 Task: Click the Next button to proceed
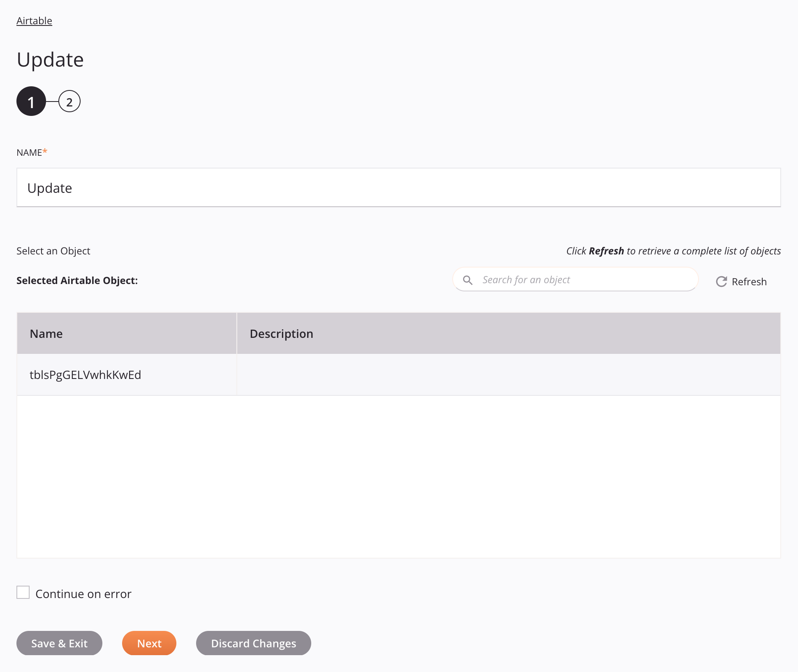point(149,643)
